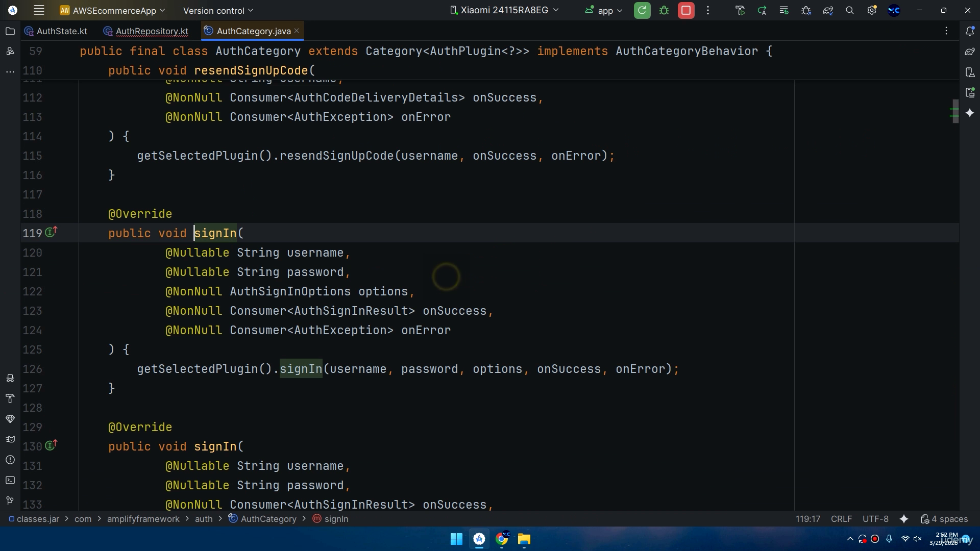This screenshot has width=980, height=551.
Task: Open the account avatar in title bar
Action: coord(894,10)
